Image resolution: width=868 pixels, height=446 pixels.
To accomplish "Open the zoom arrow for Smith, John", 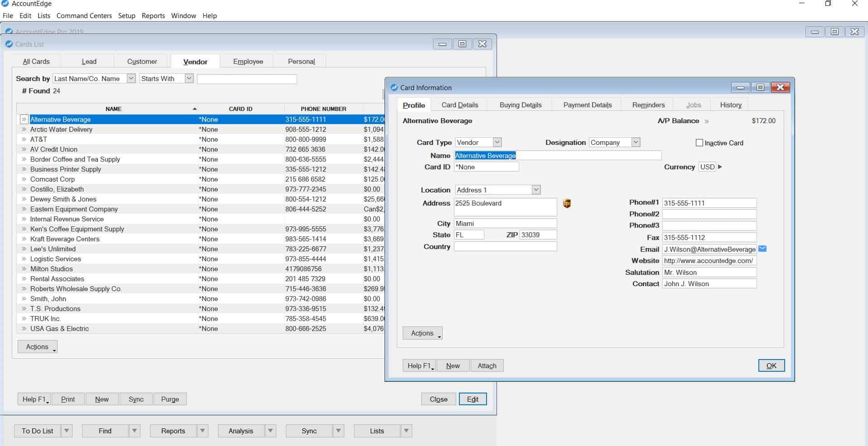I will tap(24, 299).
